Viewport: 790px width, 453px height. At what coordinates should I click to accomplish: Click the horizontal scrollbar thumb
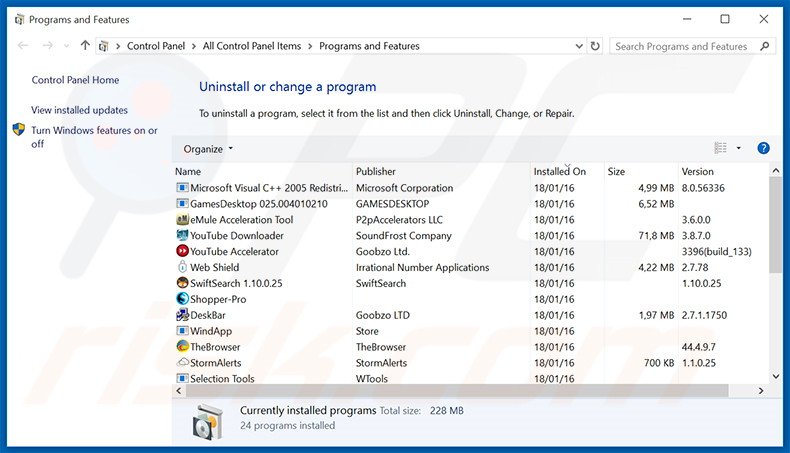coord(457,391)
